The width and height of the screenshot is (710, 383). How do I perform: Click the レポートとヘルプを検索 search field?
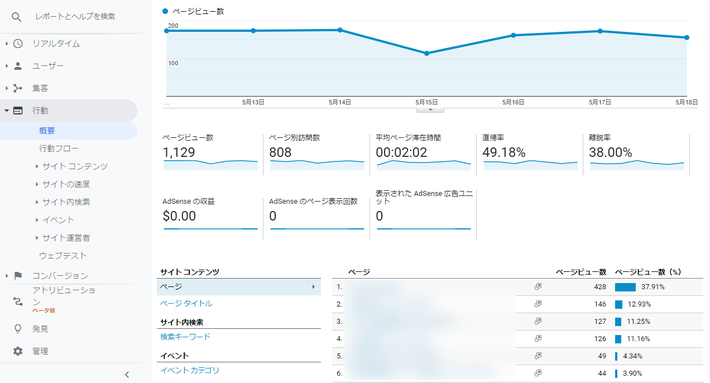coord(75,17)
